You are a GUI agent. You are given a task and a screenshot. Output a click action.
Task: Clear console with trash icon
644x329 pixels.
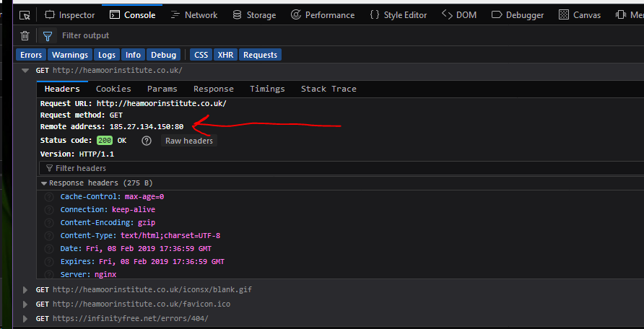pos(25,35)
